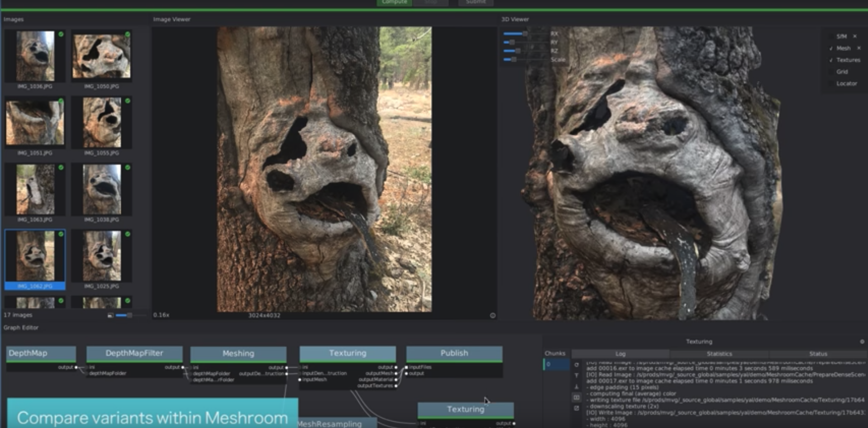
Task: Click green status icon on IMG_1062.JPG
Action: pyautogui.click(x=61, y=234)
